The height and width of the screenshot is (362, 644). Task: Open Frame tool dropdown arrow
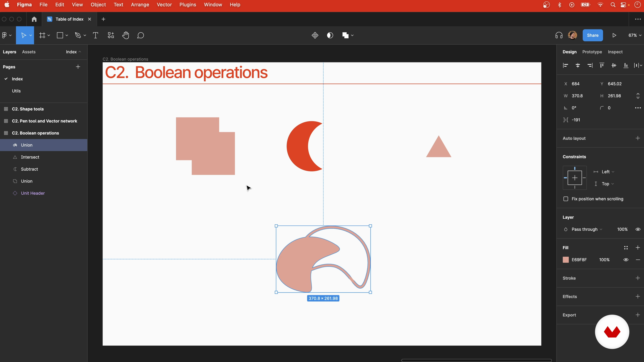click(x=49, y=36)
